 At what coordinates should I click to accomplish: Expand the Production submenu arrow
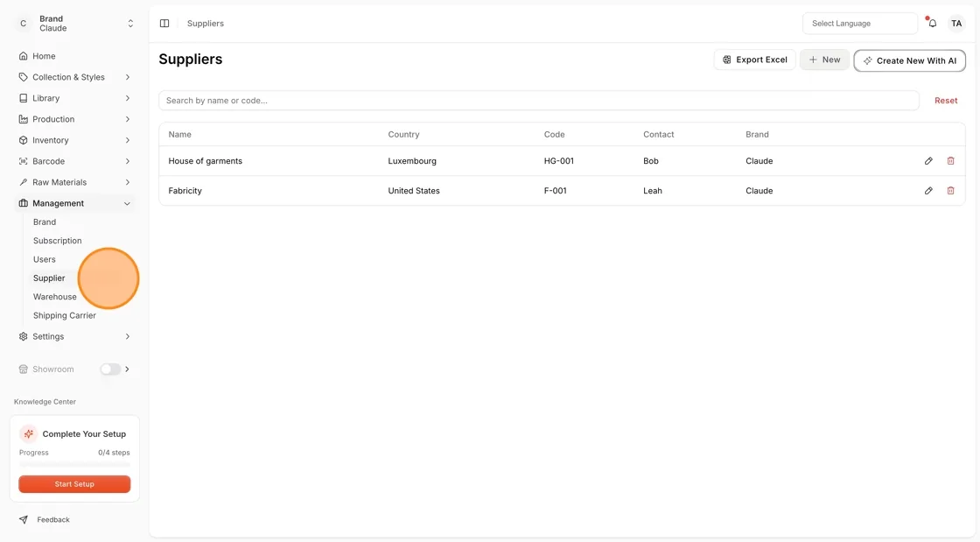coord(128,119)
